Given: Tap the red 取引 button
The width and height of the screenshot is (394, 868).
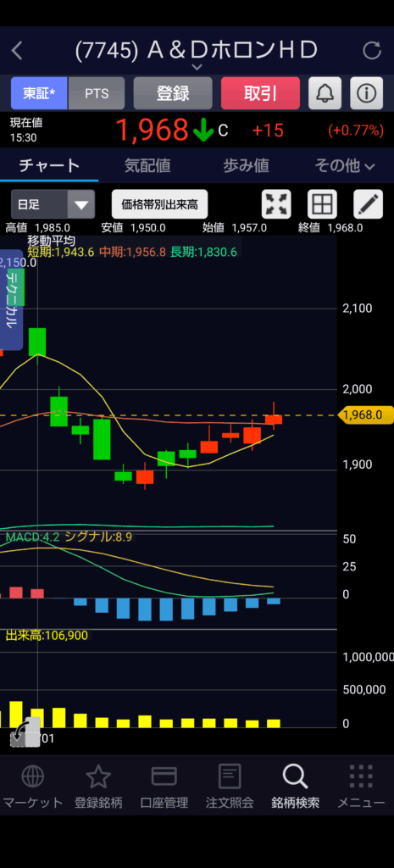Looking at the screenshot, I should click(x=261, y=93).
